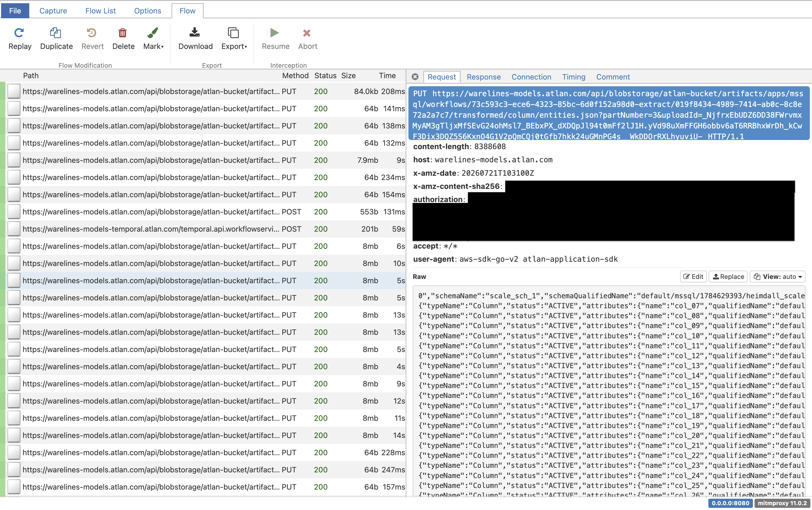Open the Export dropdown

[x=234, y=39]
